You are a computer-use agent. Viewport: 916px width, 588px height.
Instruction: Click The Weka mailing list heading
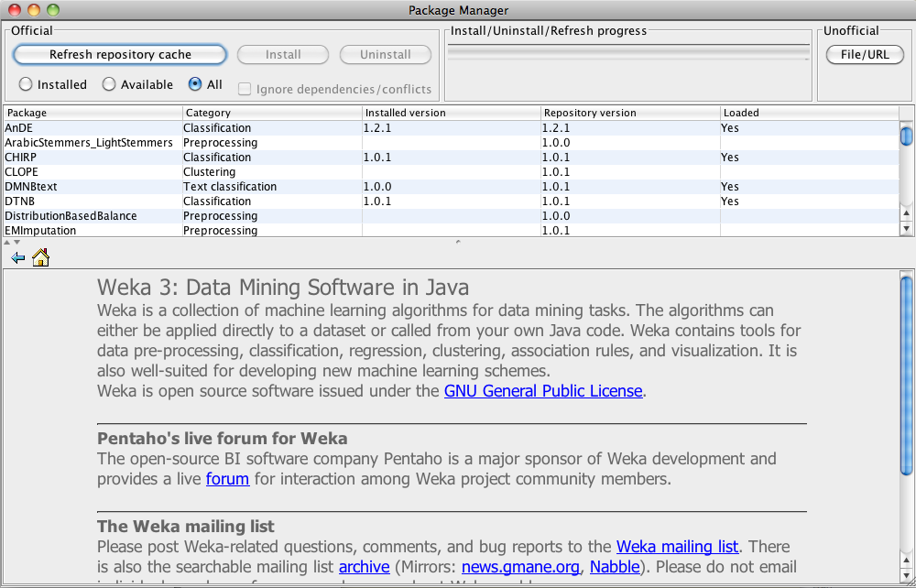[186, 527]
